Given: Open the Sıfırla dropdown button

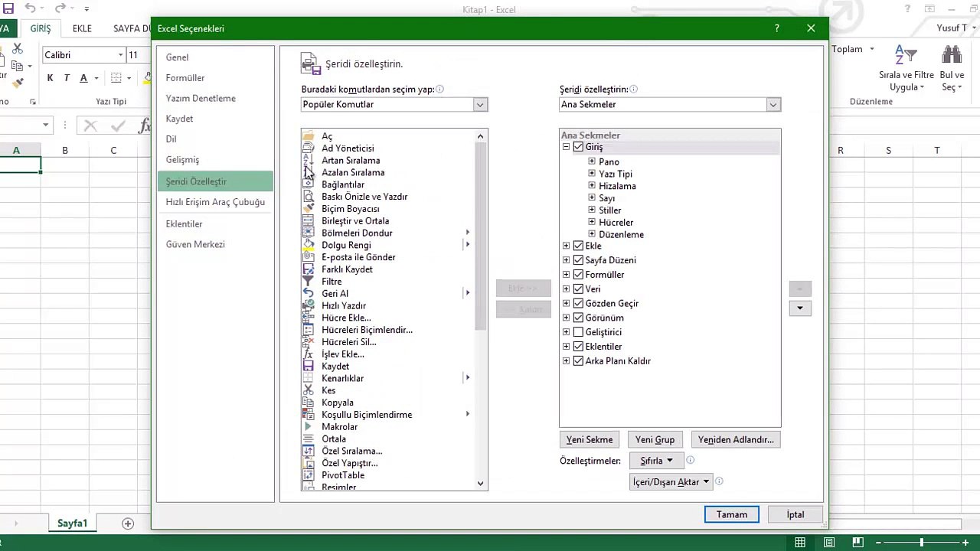Looking at the screenshot, I should pyautogui.click(x=657, y=461).
